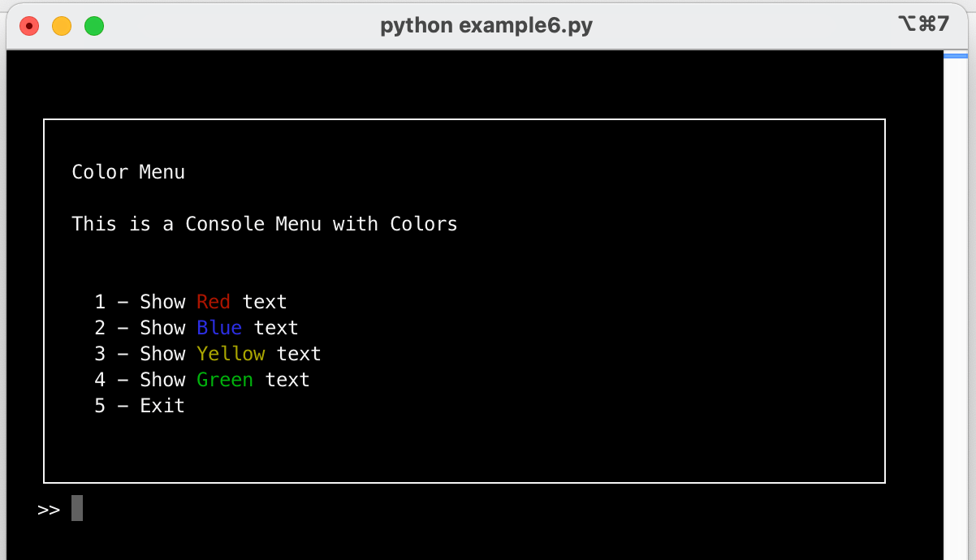Image resolution: width=976 pixels, height=560 pixels.
Task: Select the "5 - Exit" menu entry
Action: click(140, 405)
